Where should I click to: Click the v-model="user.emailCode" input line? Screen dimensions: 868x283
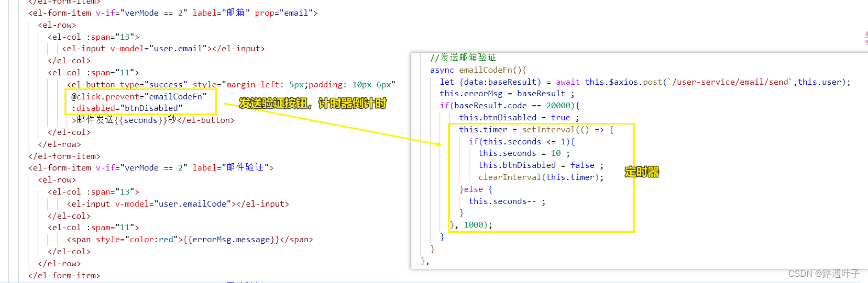(x=178, y=204)
